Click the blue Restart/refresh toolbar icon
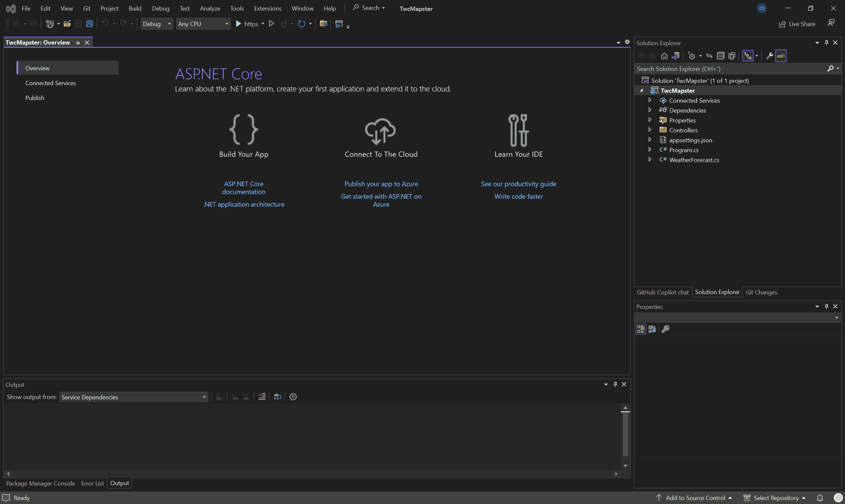This screenshot has height=504, width=845. pyautogui.click(x=302, y=24)
